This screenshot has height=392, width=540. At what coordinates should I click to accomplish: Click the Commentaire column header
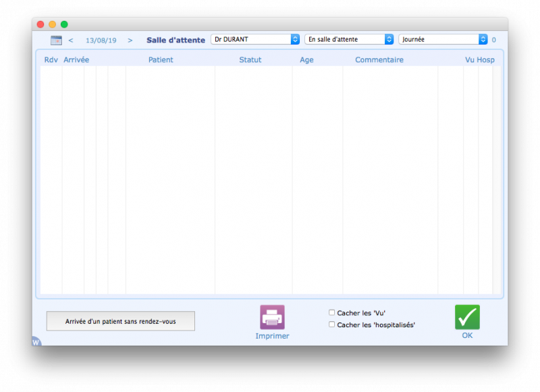click(x=379, y=60)
